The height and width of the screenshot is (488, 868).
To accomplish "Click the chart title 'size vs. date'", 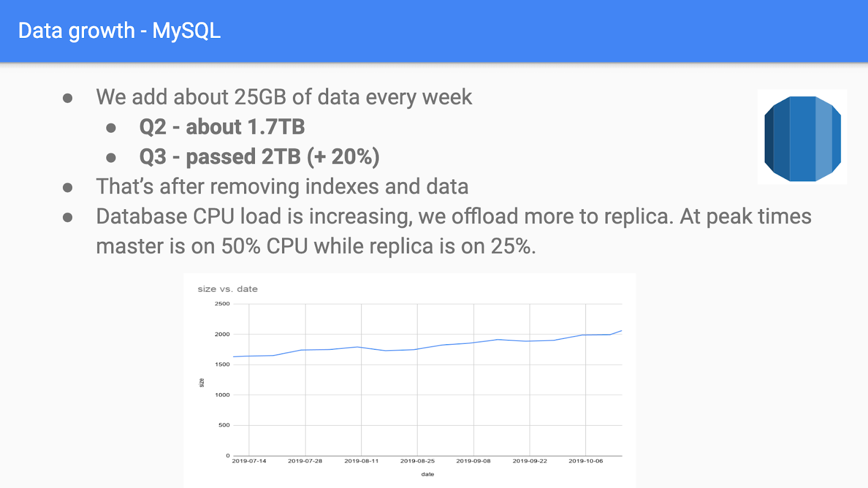I will [x=227, y=289].
